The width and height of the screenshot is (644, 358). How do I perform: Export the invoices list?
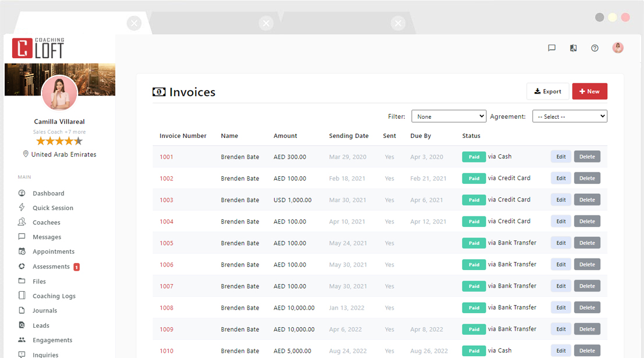click(547, 91)
